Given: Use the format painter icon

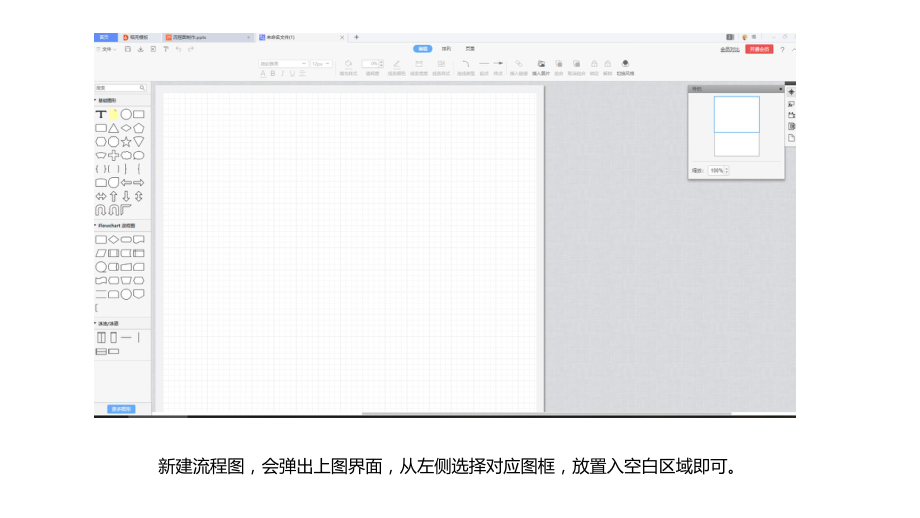Looking at the screenshot, I should (x=166, y=49).
